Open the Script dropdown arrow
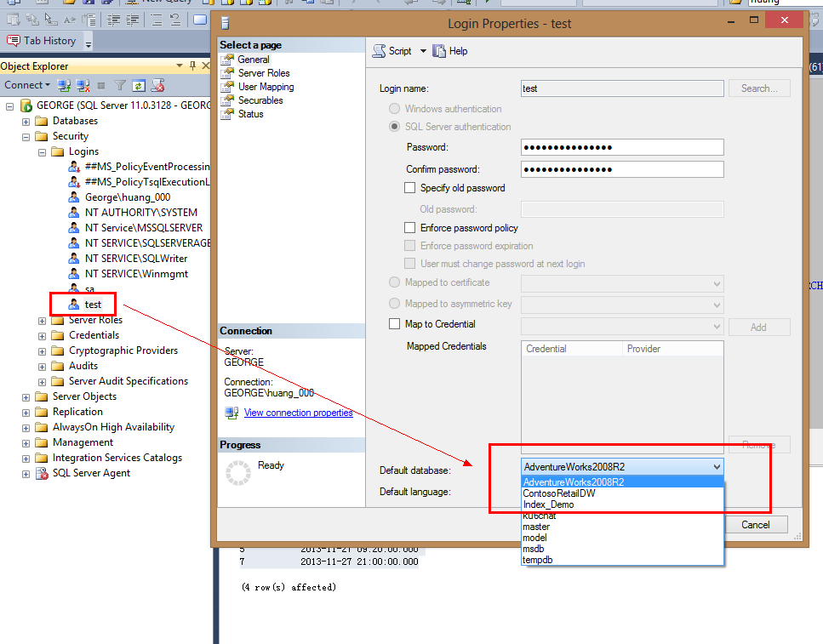 [x=423, y=51]
